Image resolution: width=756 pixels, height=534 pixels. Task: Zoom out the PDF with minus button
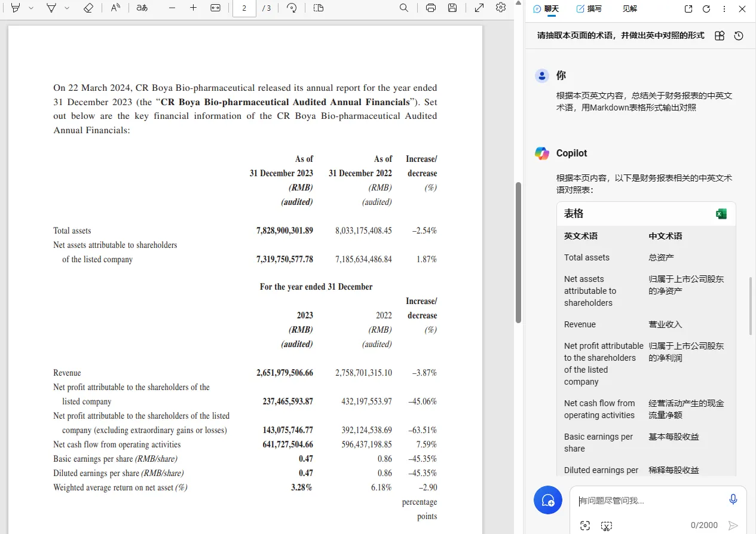(x=172, y=8)
